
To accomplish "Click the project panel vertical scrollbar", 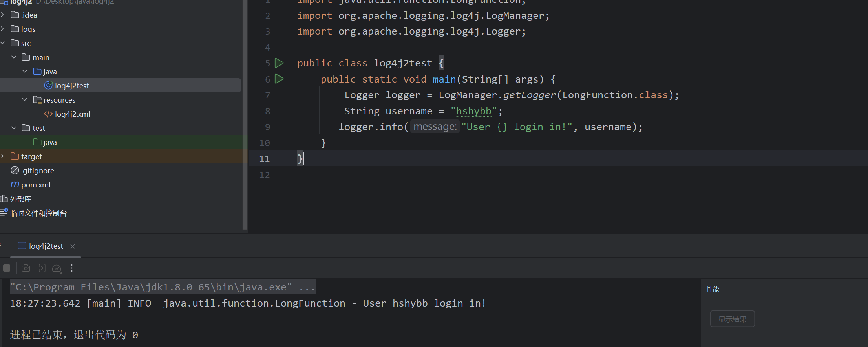I will click(x=245, y=114).
